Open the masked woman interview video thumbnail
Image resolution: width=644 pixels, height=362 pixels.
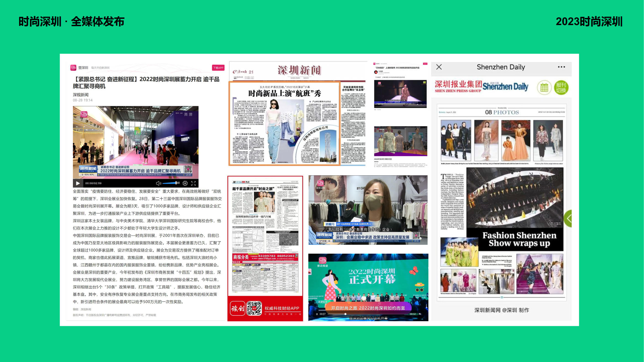[x=368, y=210]
